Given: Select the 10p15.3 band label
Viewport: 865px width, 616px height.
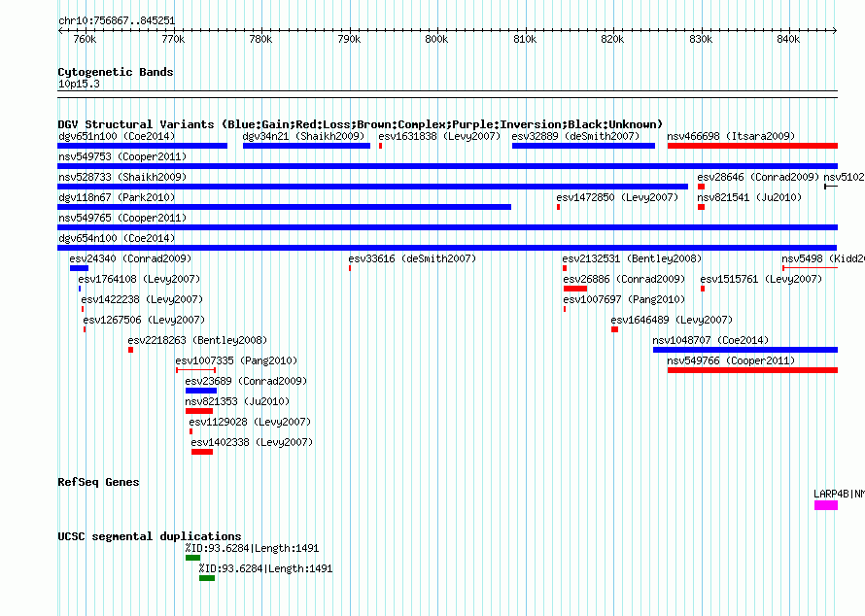Looking at the screenshot, I should [x=79, y=84].
